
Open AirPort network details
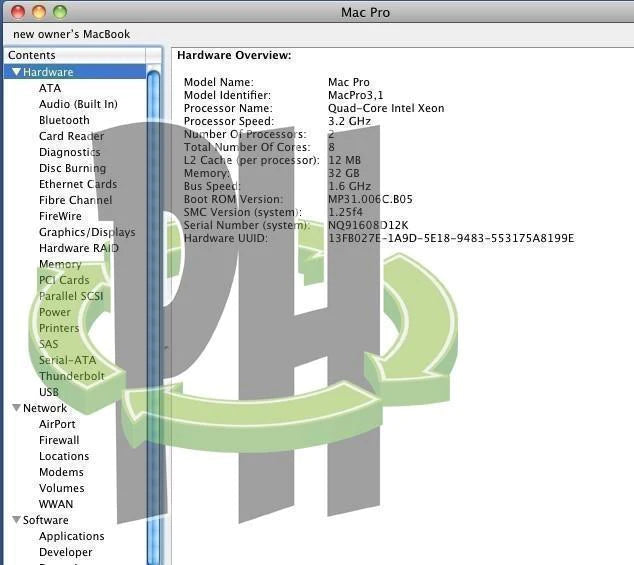(x=57, y=424)
